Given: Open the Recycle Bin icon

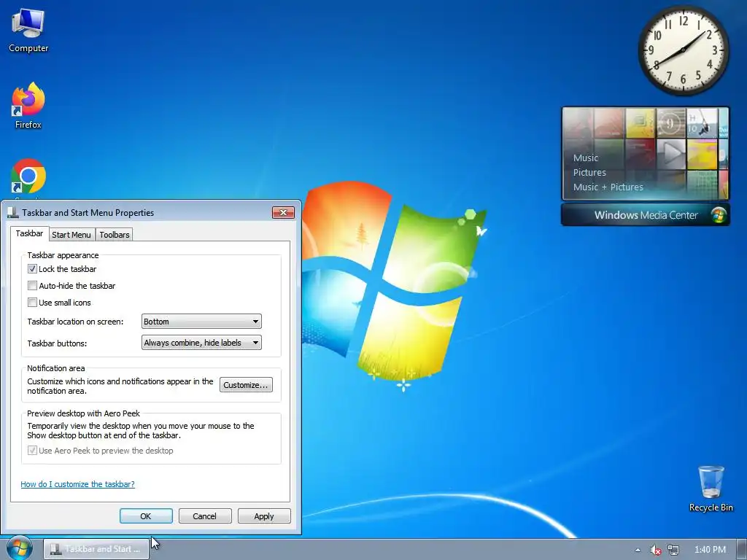Looking at the screenshot, I should point(711,489).
